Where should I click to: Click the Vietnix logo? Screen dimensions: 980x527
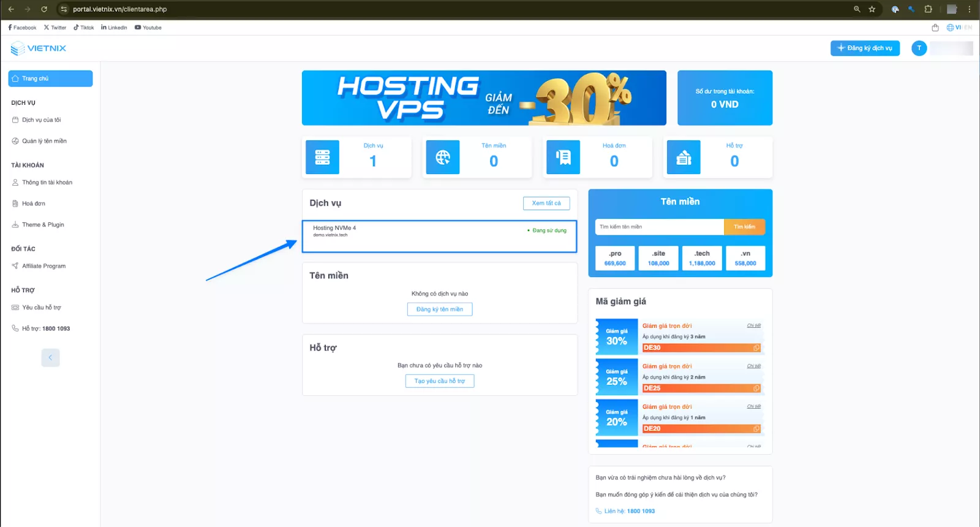[x=39, y=48]
